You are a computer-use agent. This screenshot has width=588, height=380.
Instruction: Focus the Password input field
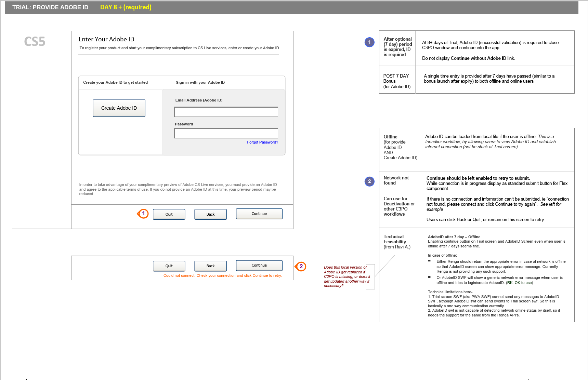click(226, 133)
